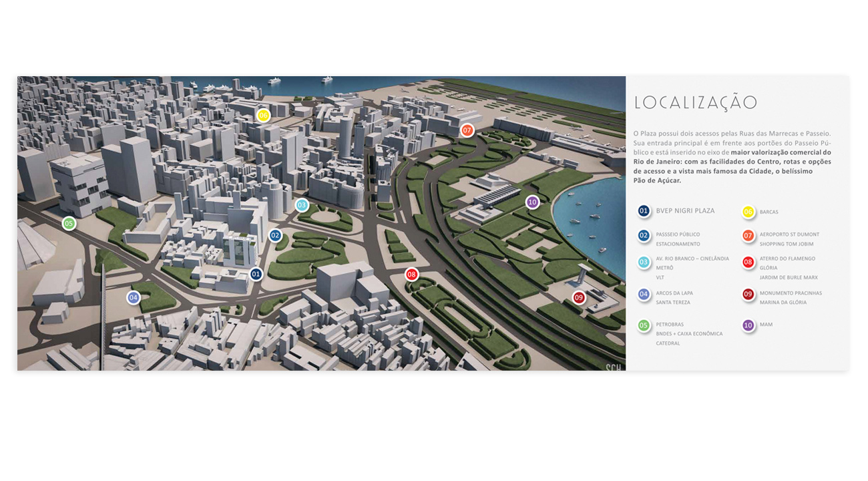The height and width of the screenshot is (481, 868).
Task: Select legend badge 09 beside Monumento Pracinhas
Action: [x=748, y=294]
